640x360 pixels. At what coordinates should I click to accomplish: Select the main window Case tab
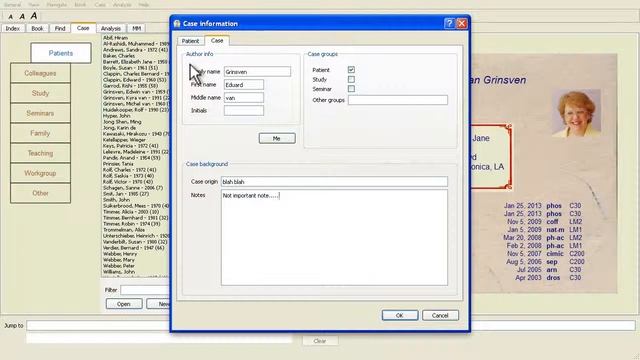(83, 28)
